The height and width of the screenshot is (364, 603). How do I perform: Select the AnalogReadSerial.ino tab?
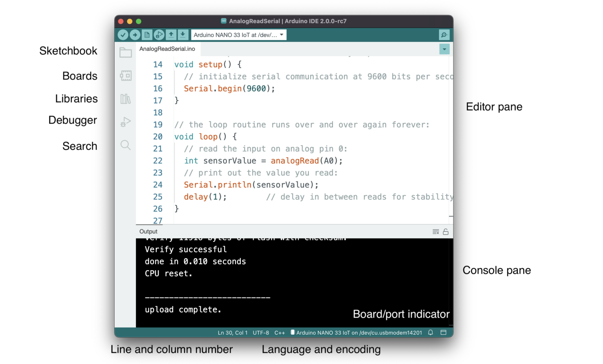click(x=167, y=49)
